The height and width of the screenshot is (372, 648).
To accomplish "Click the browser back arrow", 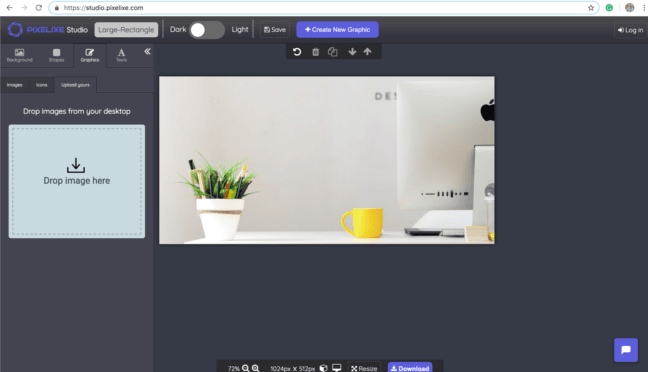I will pyautogui.click(x=10, y=7).
